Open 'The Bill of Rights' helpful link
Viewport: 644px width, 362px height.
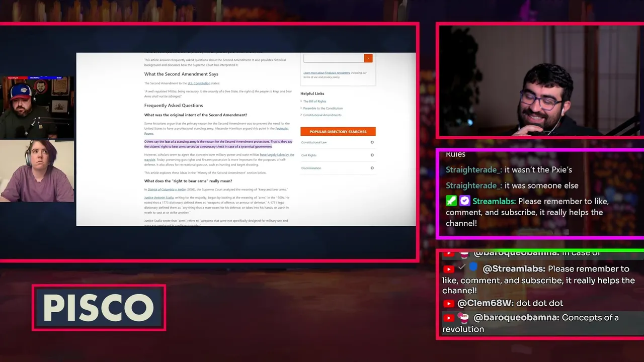314,102
